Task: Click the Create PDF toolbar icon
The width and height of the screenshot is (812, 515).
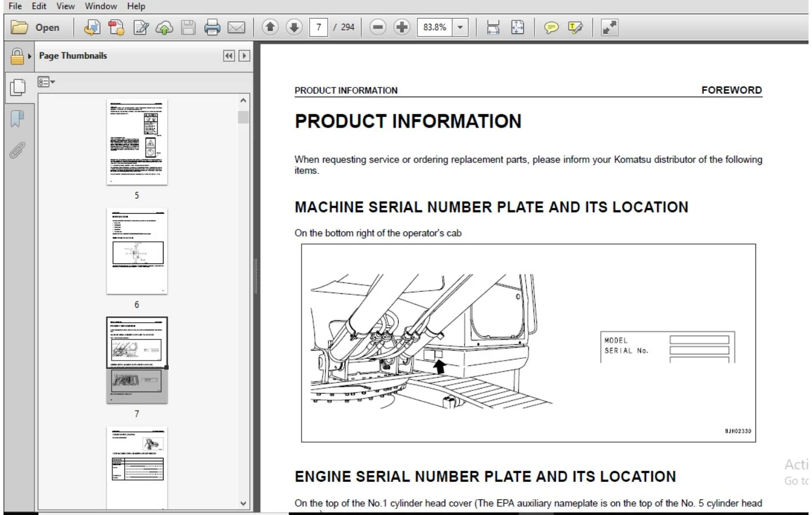Action: [92, 27]
